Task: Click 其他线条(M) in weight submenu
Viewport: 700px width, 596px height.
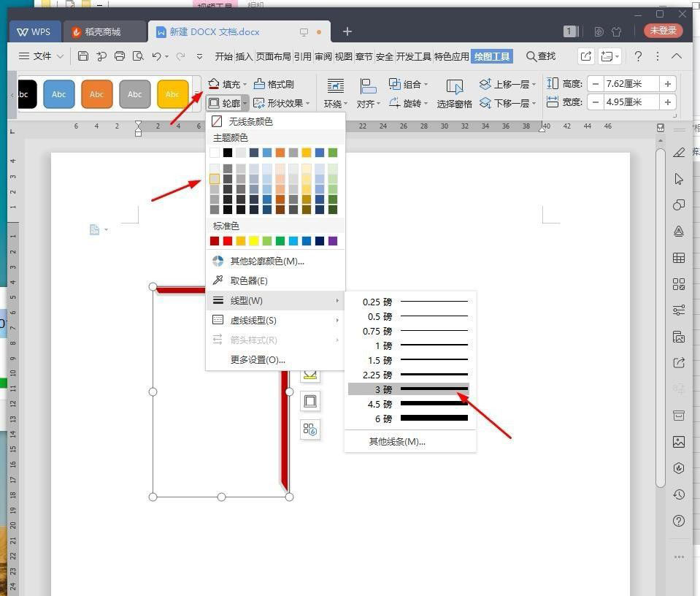Action: (396, 441)
